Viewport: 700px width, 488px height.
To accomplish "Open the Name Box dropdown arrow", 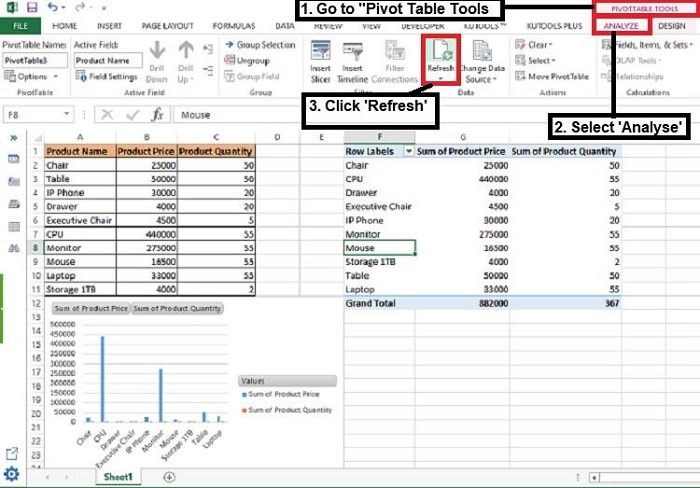I will pyautogui.click(x=66, y=114).
